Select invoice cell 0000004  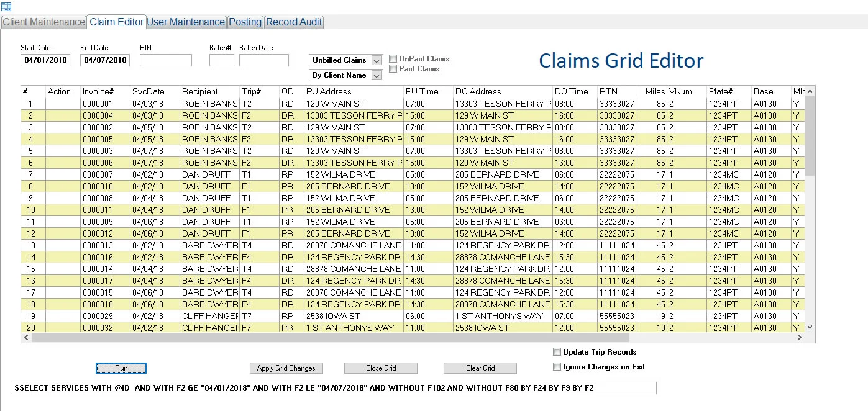click(x=105, y=115)
